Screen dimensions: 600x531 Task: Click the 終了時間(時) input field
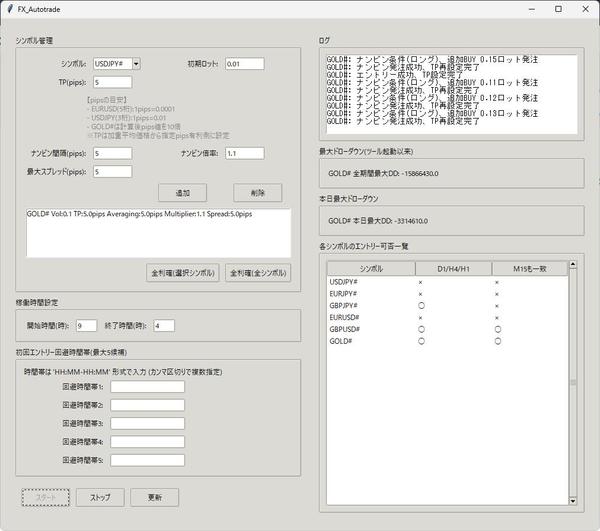(x=164, y=326)
